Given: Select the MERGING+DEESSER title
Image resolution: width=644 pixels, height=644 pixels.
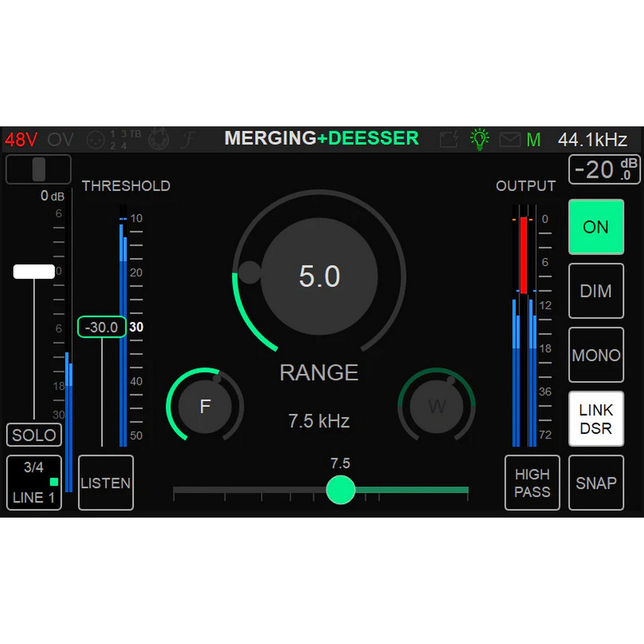Looking at the screenshot, I should click(321, 138).
